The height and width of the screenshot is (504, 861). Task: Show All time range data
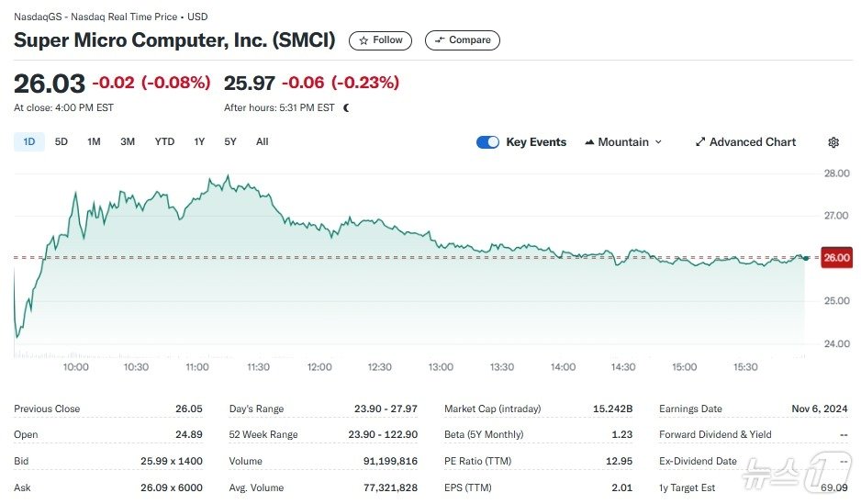[263, 141]
